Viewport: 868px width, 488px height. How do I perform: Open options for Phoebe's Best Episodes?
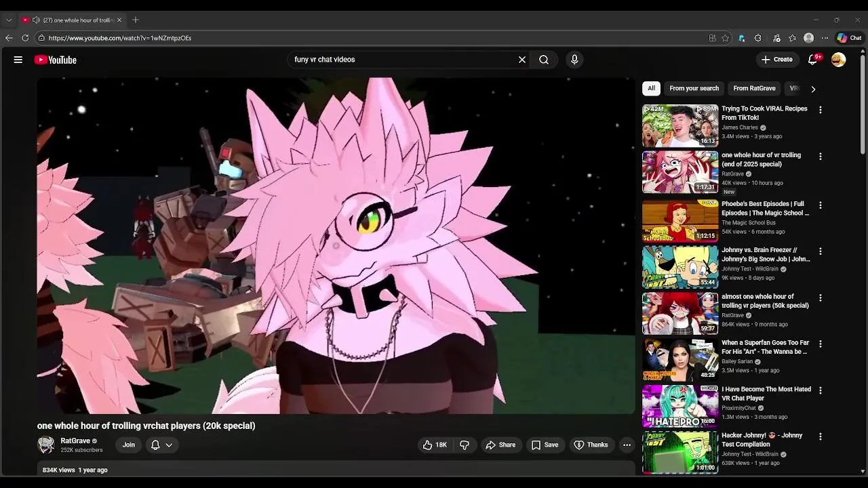[821, 205]
